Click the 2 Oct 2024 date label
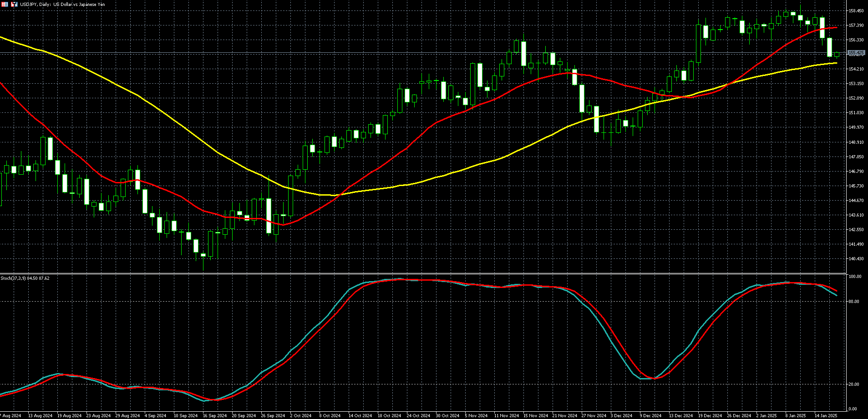Viewport: 868px width, 419px height. pos(301,416)
